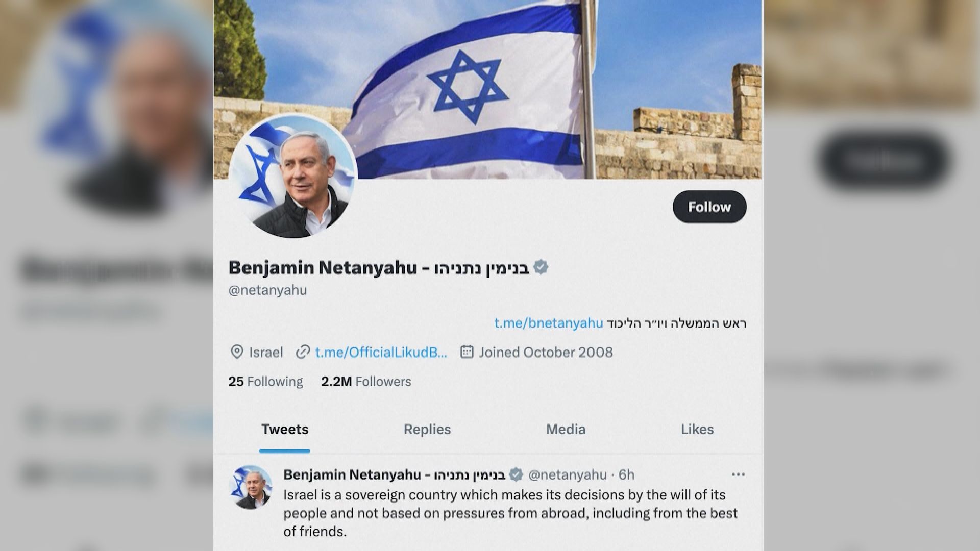Open the tweet's 6h timestamp link

(626, 475)
